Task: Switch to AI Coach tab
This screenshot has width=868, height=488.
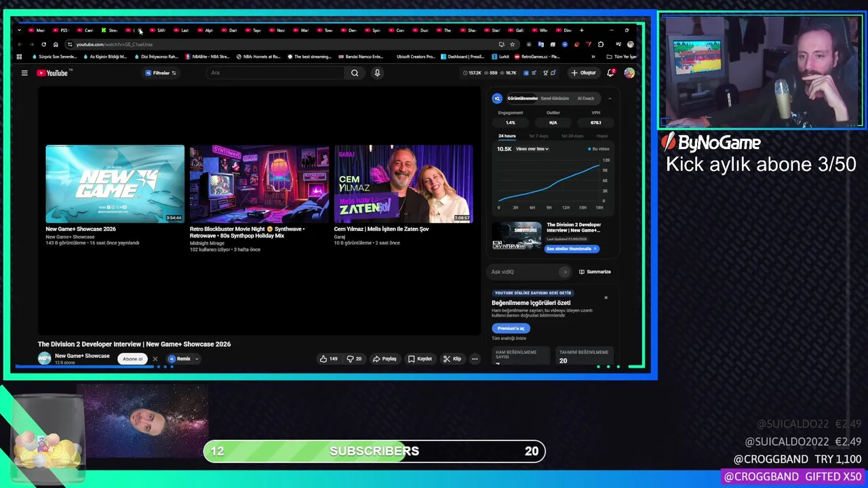Action: (585, 98)
